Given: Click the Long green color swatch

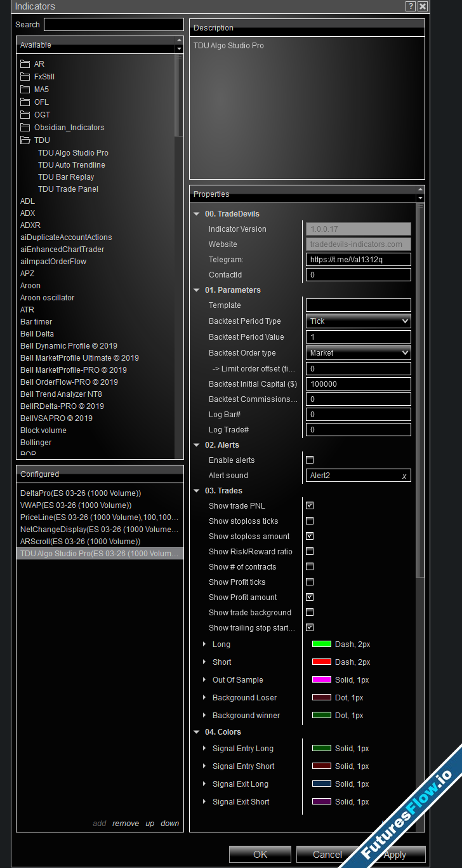Looking at the screenshot, I should 322,644.
